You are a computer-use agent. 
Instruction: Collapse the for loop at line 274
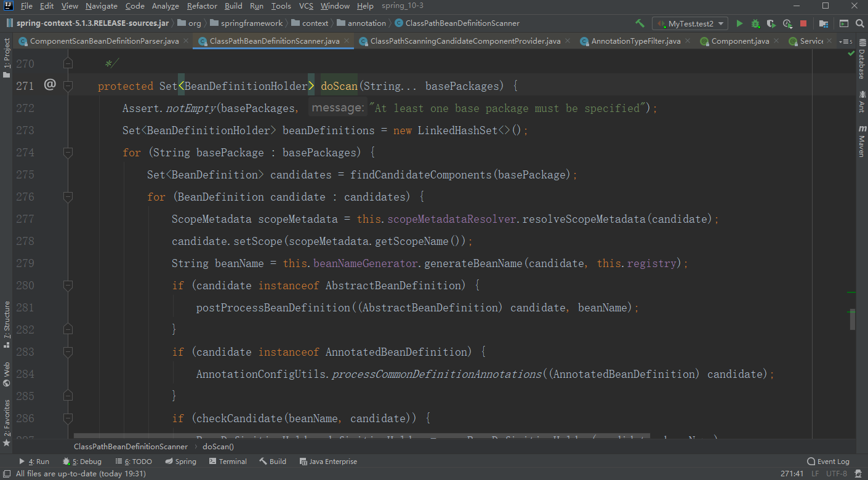[68, 152]
